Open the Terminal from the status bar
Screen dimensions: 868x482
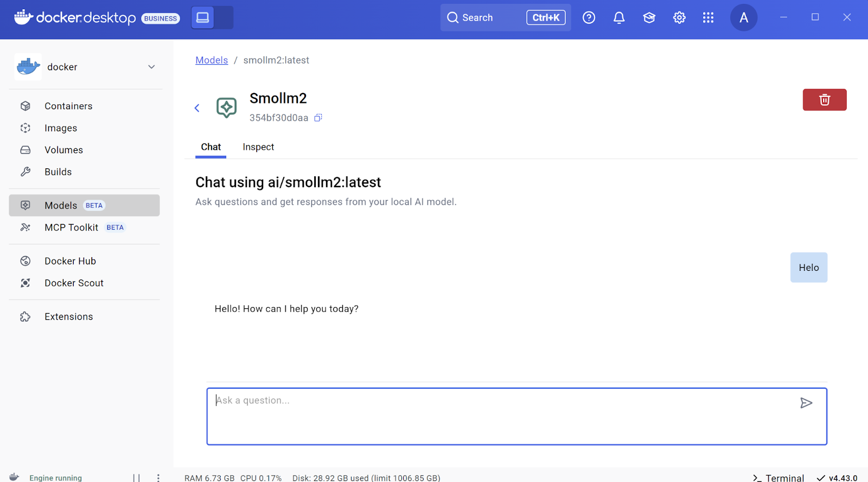click(778, 478)
